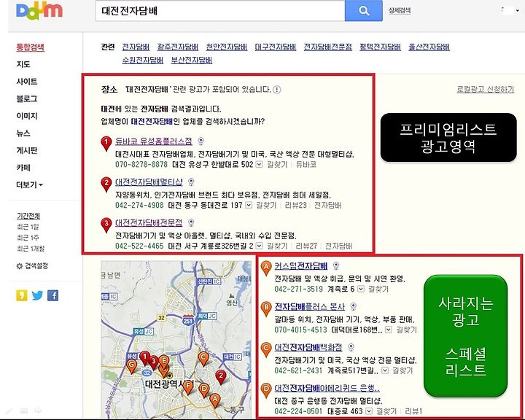The width and height of the screenshot is (525, 420).
Task: Select the 지도 search category
Action: point(23,64)
